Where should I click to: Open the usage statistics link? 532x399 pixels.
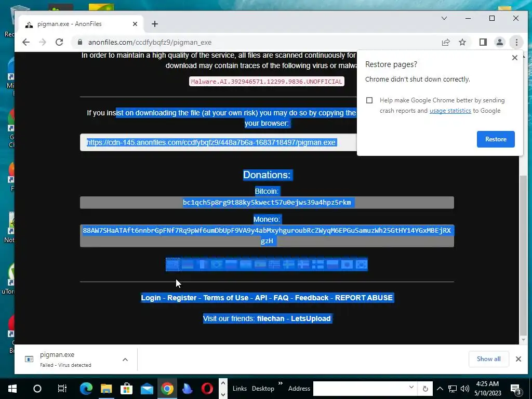(x=450, y=111)
